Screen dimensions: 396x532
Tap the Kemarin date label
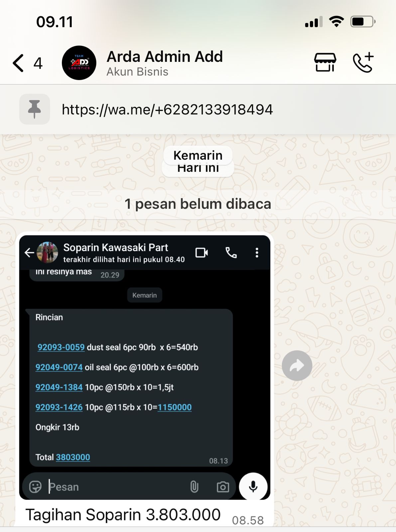pos(198,155)
